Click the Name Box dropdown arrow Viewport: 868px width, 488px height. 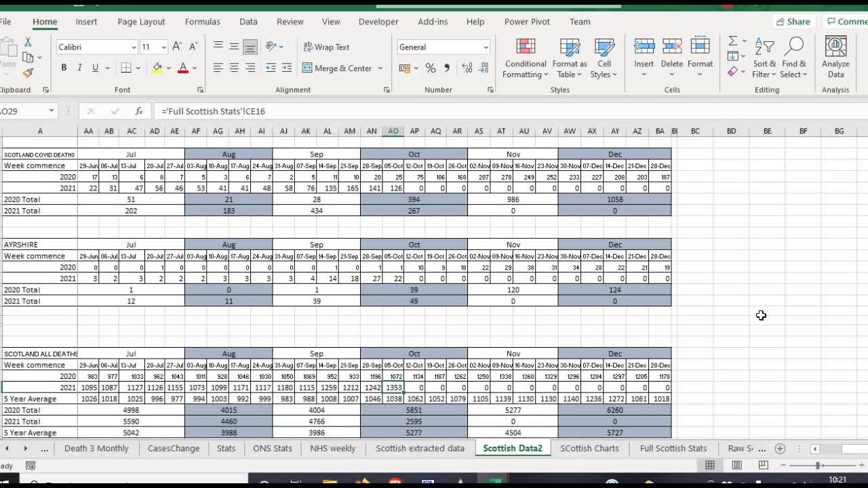click(51, 111)
